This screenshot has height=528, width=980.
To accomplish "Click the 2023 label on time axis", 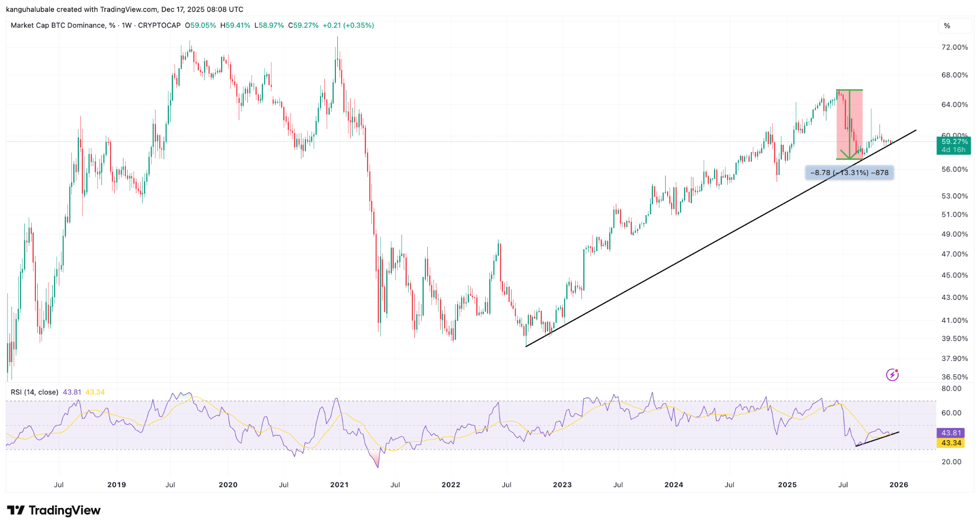I will 562,484.
